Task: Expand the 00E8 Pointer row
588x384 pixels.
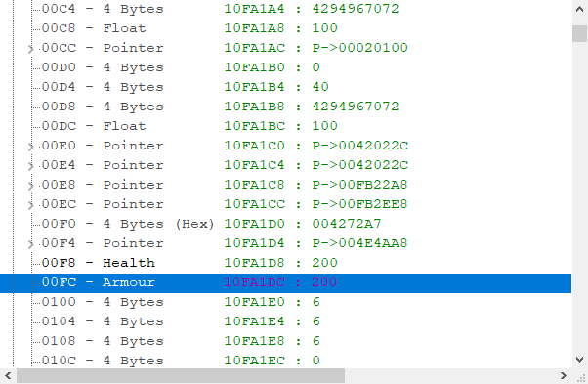Action: tap(30, 186)
